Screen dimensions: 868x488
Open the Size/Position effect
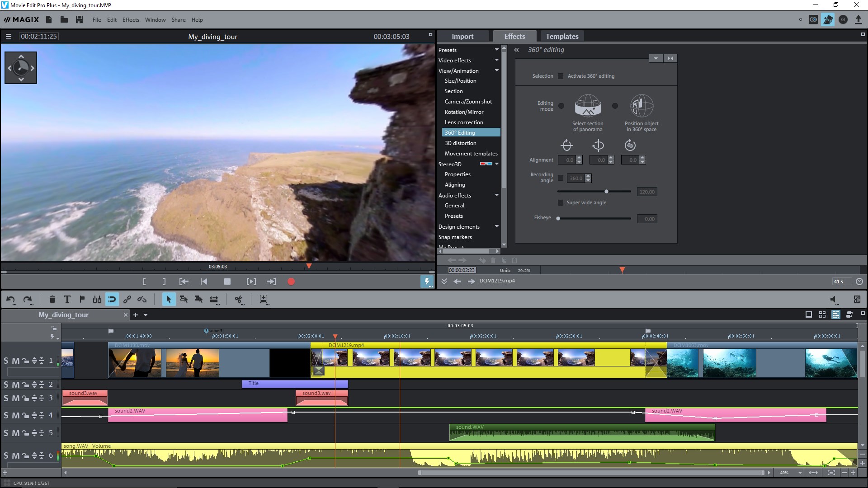pyautogui.click(x=460, y=81)
